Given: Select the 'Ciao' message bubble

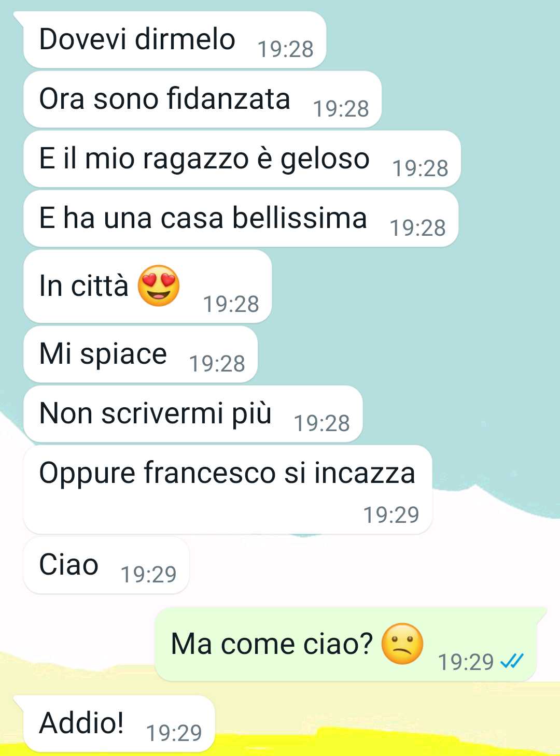Looking at the screenshot, I should pos(106,565).
